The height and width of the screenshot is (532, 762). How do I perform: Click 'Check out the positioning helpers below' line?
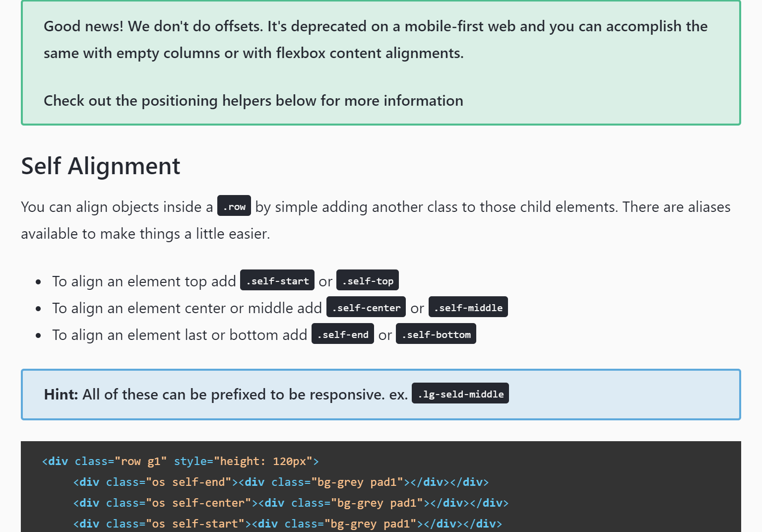[254, 101]
